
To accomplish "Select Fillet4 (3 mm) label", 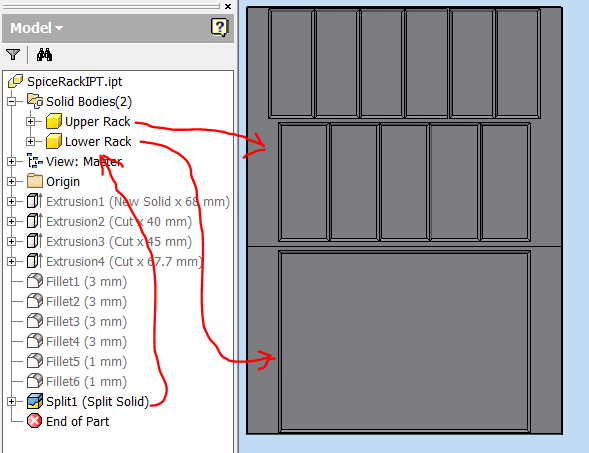I will 86,342.
